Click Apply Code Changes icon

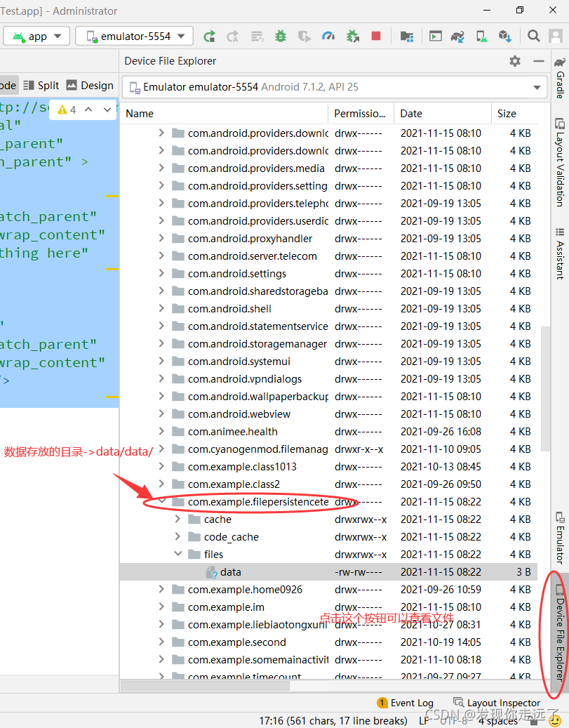pos(257,37)
